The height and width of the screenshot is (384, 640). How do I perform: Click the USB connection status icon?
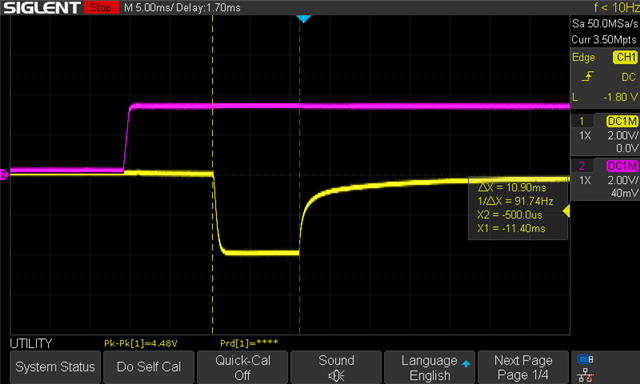(585, 360)
